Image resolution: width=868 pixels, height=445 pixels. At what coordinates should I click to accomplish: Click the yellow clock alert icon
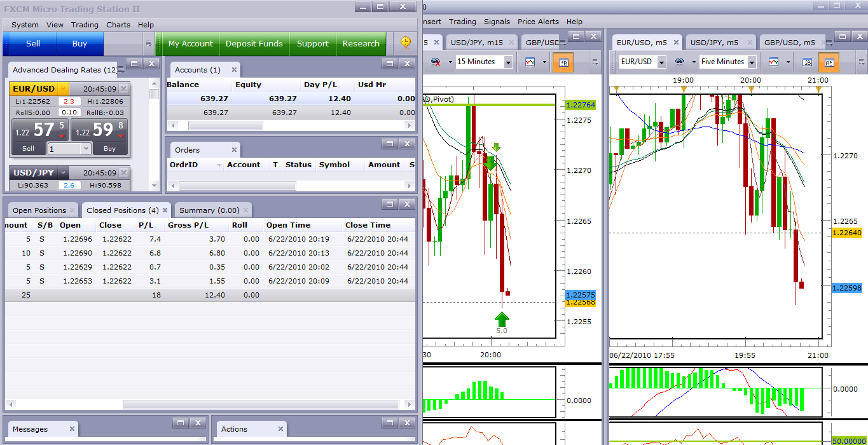pos(405,43)
